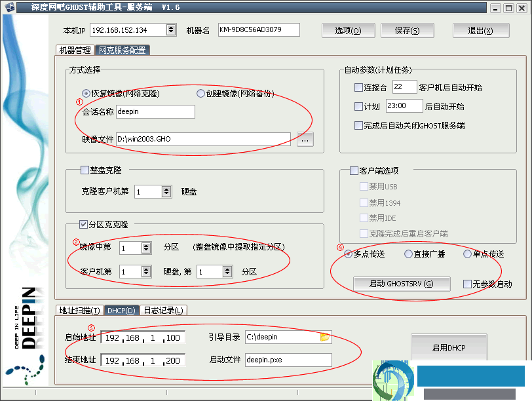Tick the 连接台 auto-start checkbox
This screenshot has width=532, height=401.
[x=358, y=88]
